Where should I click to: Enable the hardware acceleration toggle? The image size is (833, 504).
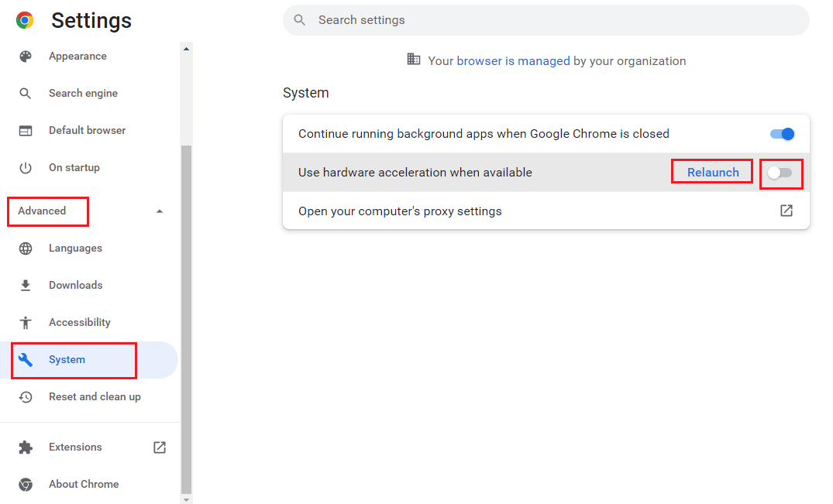780,173
